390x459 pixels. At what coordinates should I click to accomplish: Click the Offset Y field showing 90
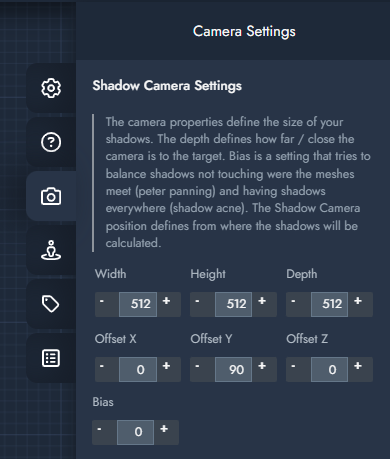[233, 369]
